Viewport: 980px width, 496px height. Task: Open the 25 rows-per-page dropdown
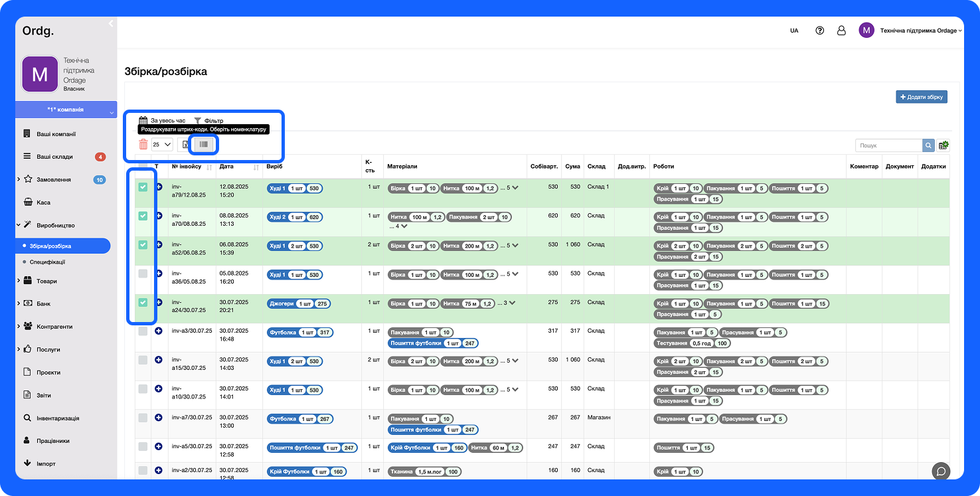pyautogui.click(x=162, y=144)
